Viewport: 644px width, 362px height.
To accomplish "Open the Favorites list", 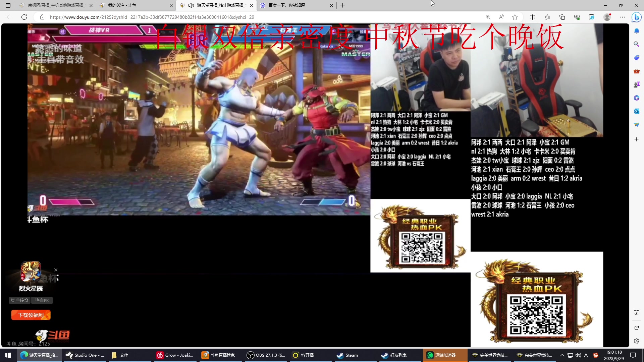I will click(x=547, y=17).
